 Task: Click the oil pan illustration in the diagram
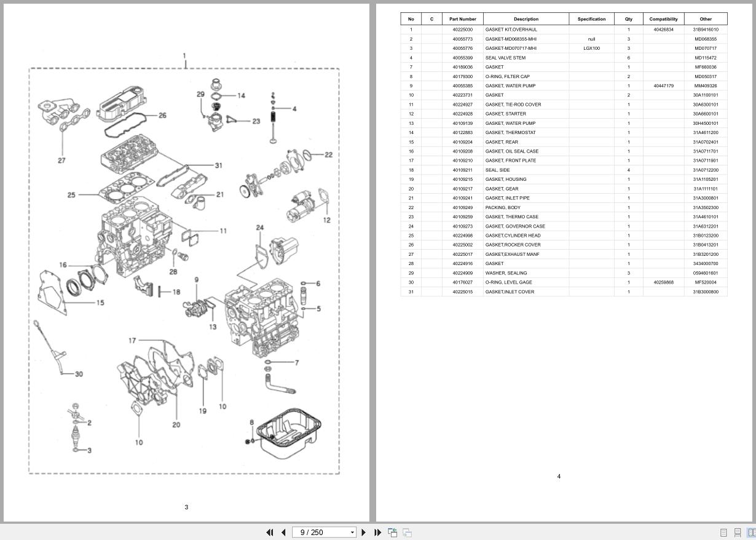[x=288, y=434]
